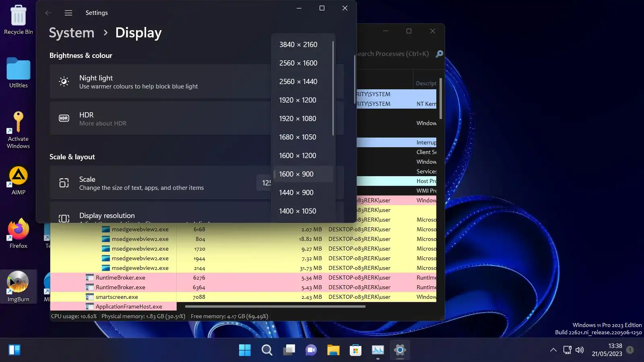This screenshot has height=362, width=644.
Task: Select msedgewebview2.exe row with PID 6168
Action: [x=243, y=229]
